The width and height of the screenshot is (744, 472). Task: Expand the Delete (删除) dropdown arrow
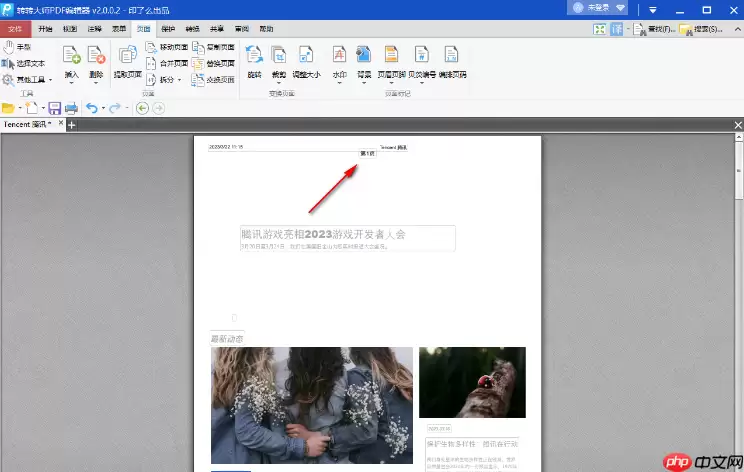pyautogui.click(x=96, y=83)
